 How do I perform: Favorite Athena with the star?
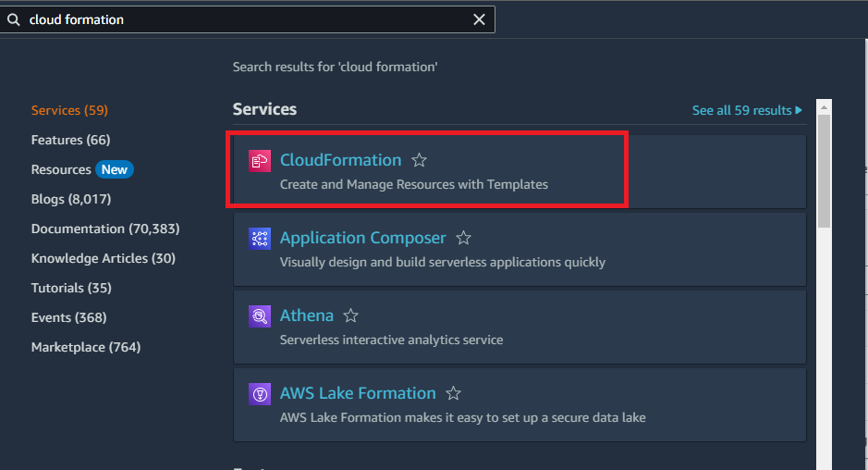351,315
